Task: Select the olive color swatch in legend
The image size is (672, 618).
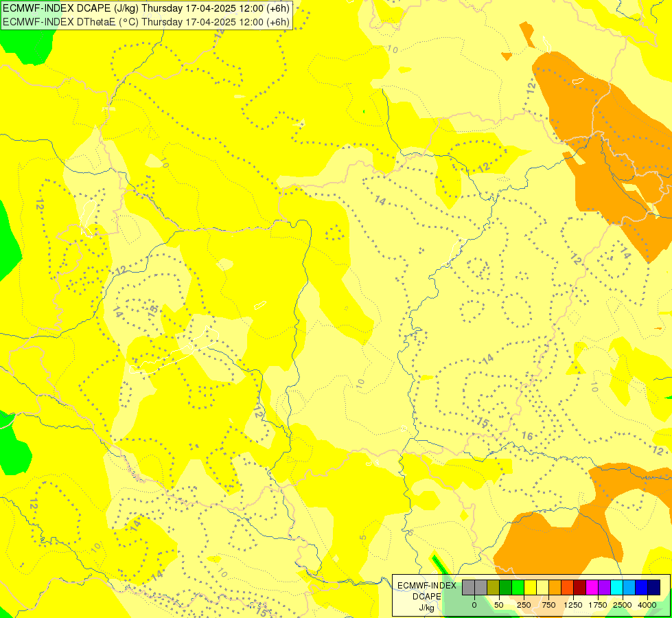Action: (x=494, y=588)
